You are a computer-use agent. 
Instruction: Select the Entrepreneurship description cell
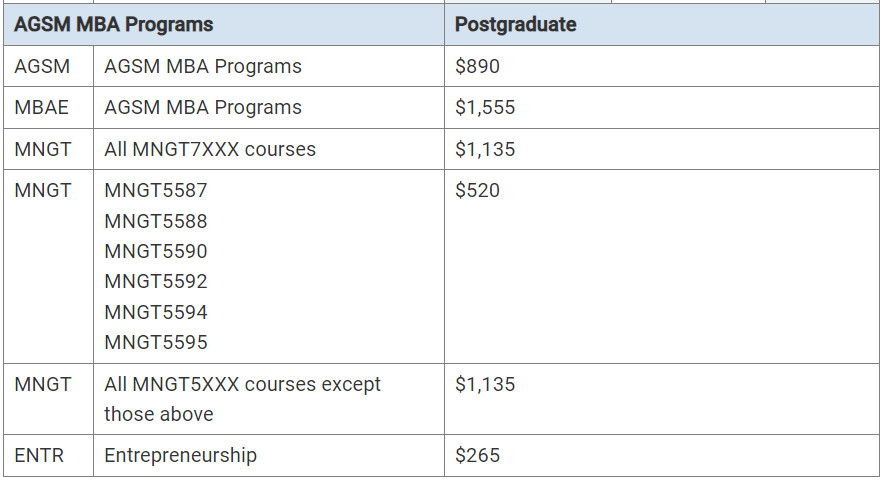pyautogui.click(x=269, y=455)
